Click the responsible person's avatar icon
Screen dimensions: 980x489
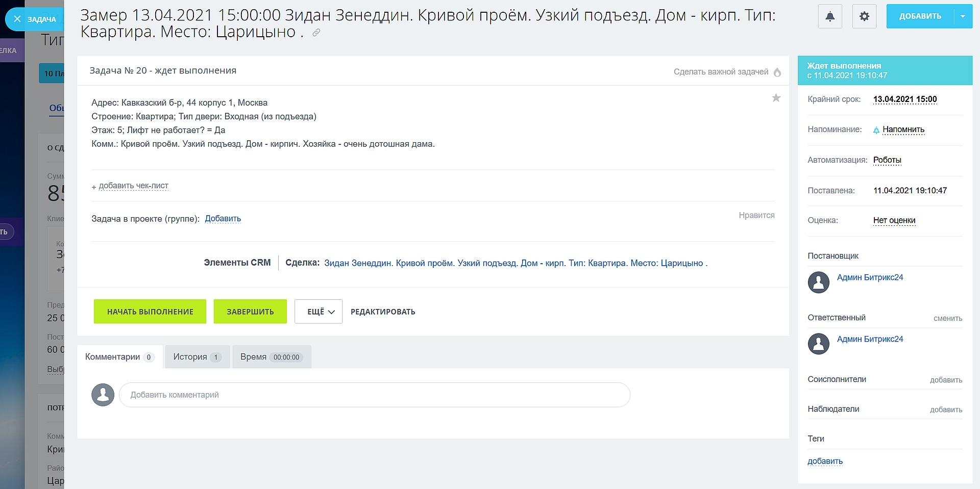(x=818, y=344)
